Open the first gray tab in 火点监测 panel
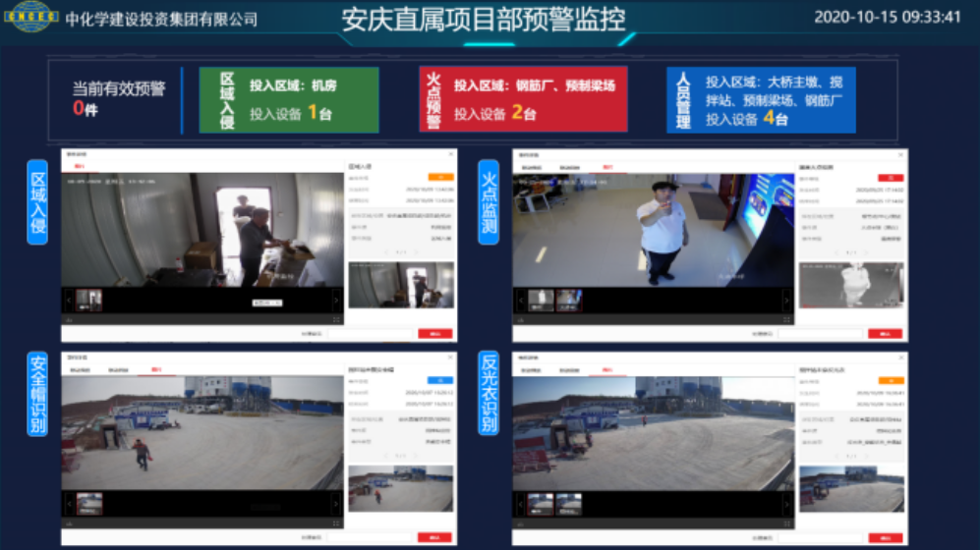 tap(532, 167)
